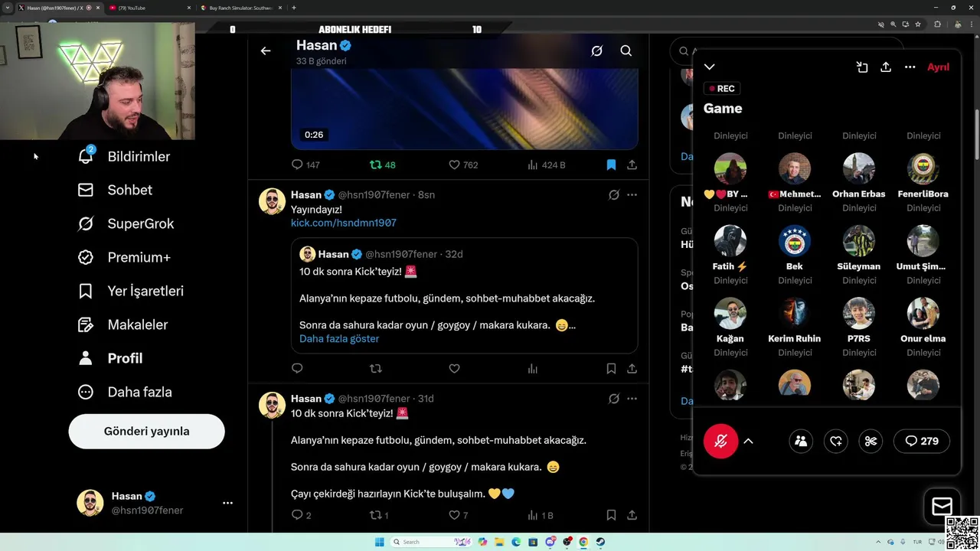Click Gönderi yayınla post button
The image size is (980, 551).
[x=146, y=431]
